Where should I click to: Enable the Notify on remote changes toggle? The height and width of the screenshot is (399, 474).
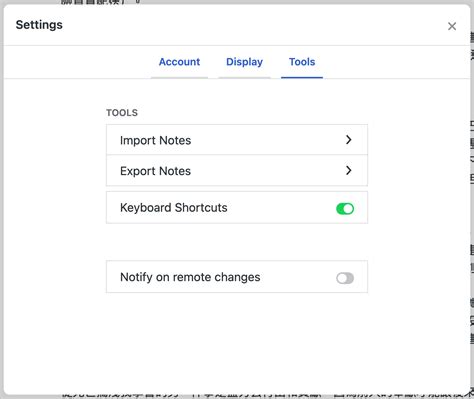[345, 278]
